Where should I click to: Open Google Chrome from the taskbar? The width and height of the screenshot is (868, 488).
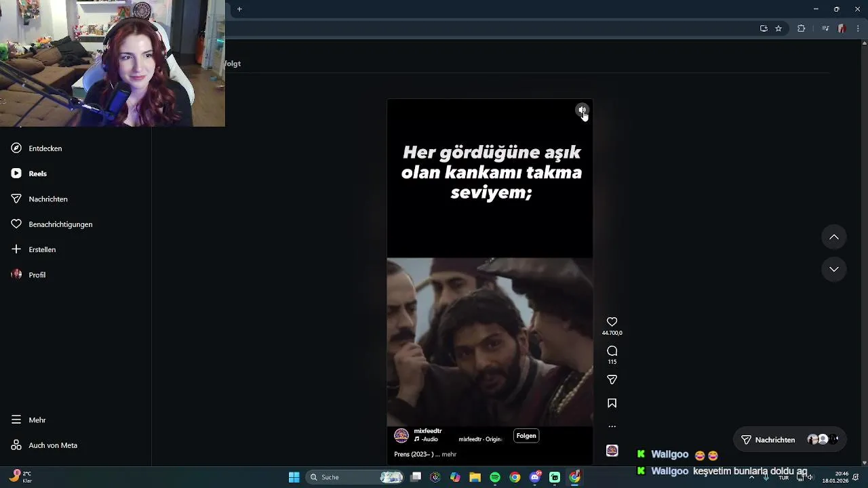pyautogui.click(x=515, y=477)
